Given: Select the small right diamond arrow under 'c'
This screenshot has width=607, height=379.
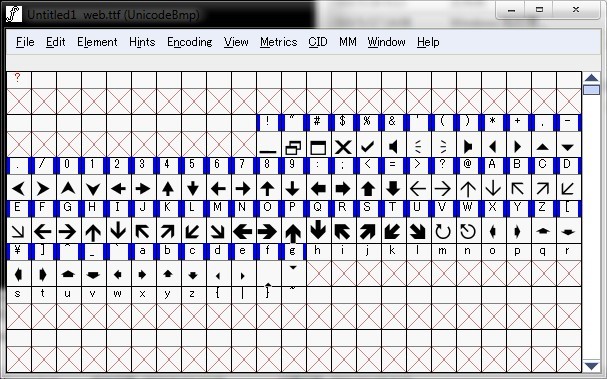Looking at the screenshot, I should coord(193,273).
